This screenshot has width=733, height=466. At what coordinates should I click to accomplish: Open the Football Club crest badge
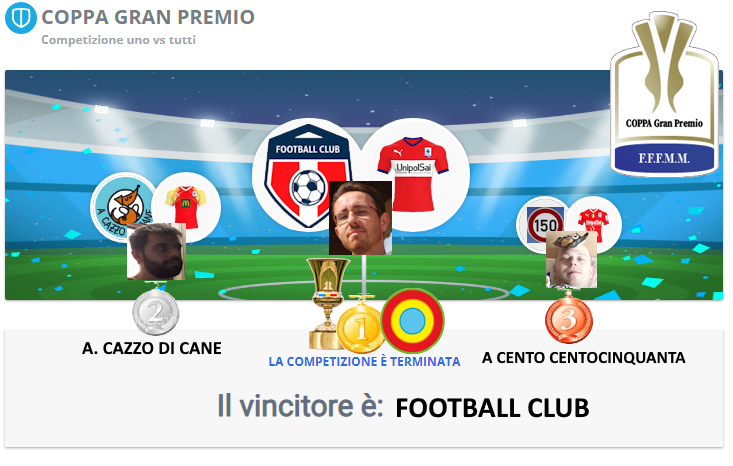307,176
